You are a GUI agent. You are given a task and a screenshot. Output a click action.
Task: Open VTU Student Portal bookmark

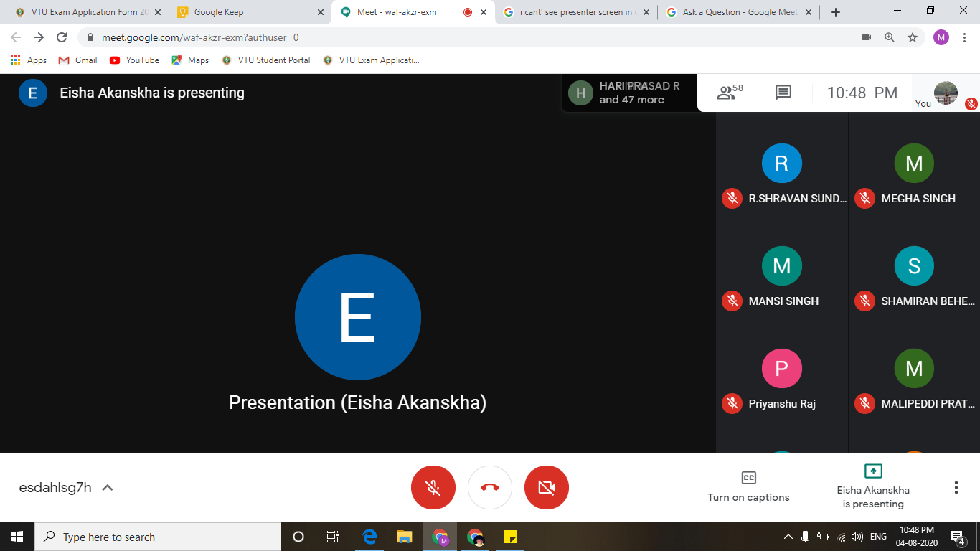[266, 60]
